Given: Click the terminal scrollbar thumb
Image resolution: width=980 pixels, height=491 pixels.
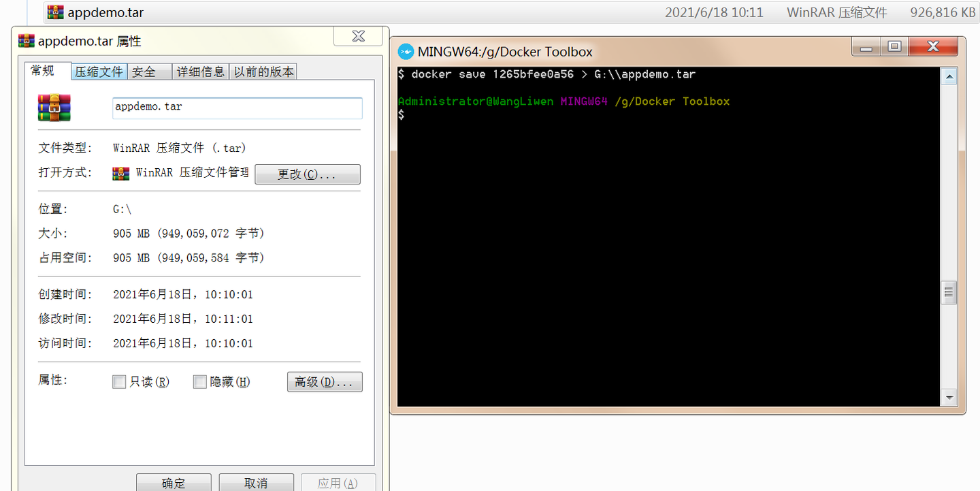Looking at the screenshot, I should click(x=949, y=293).
